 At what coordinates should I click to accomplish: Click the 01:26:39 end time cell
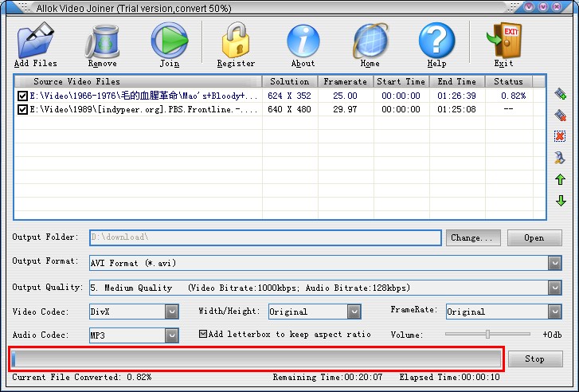click(x=457, y=96)
